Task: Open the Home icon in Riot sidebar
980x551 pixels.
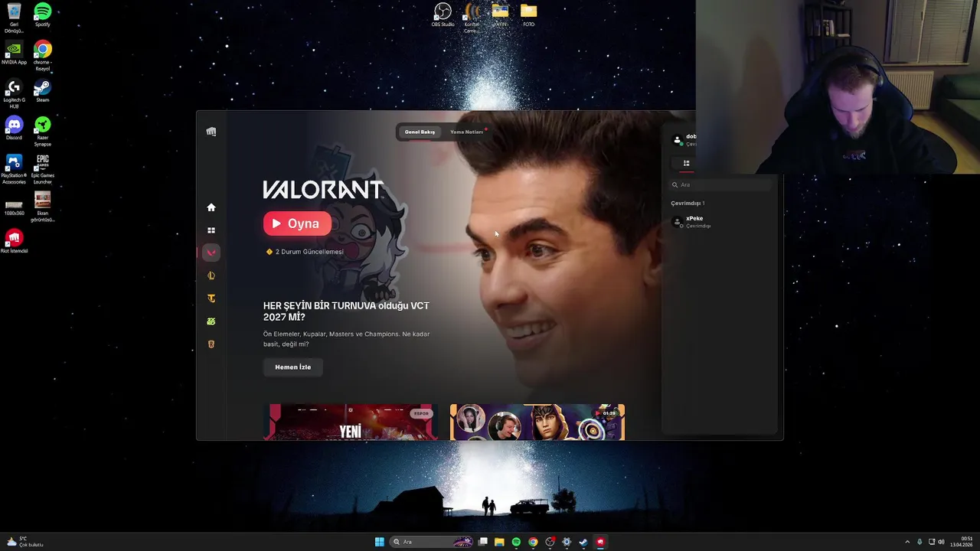Action: coord(211,207)
